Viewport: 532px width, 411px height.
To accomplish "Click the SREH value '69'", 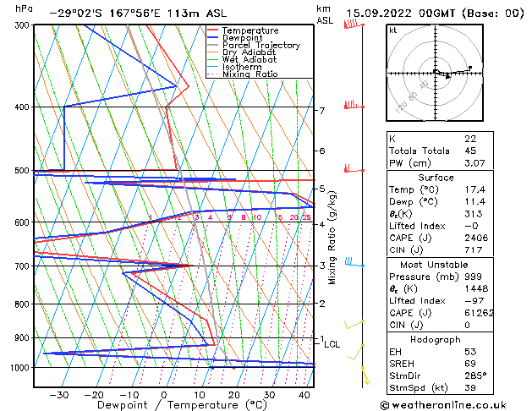I will tap(470, 364).
